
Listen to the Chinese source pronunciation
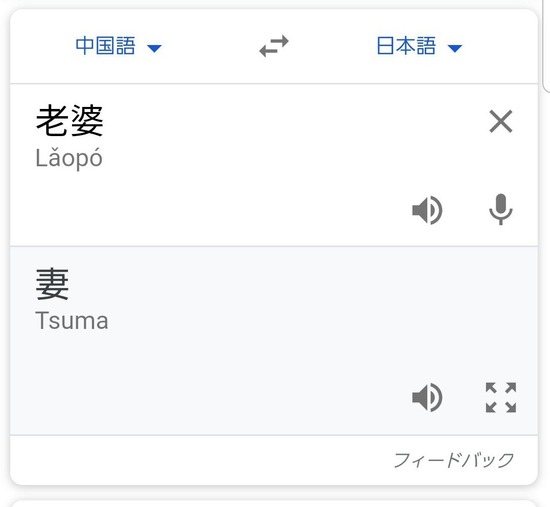click(427, 210)
